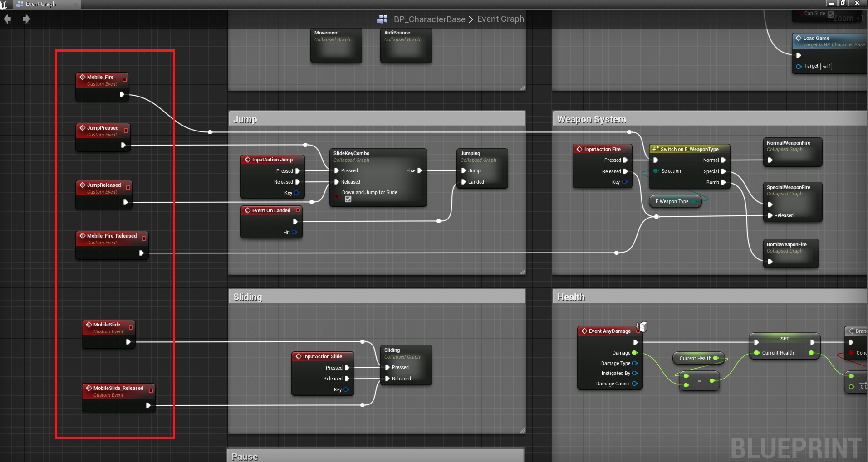This screenshot has width=868, height=462.
Task: Click the Mobile_Fire event delegate pin
Action: pyautogui.click(x=125, y=80)
